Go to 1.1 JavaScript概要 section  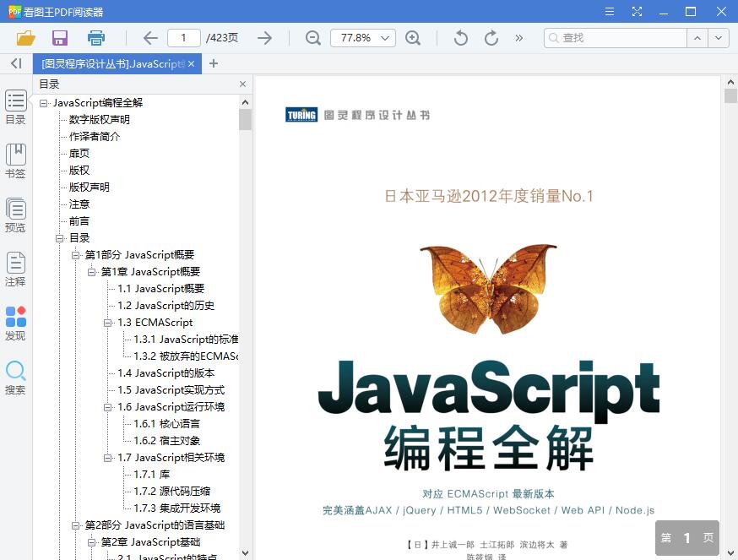(161, 289)
